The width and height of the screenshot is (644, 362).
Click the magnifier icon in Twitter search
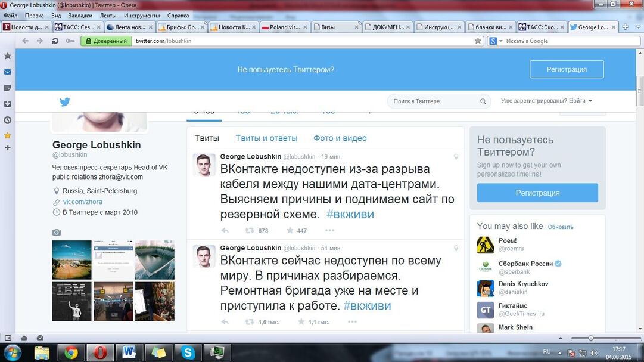(483, 101)
